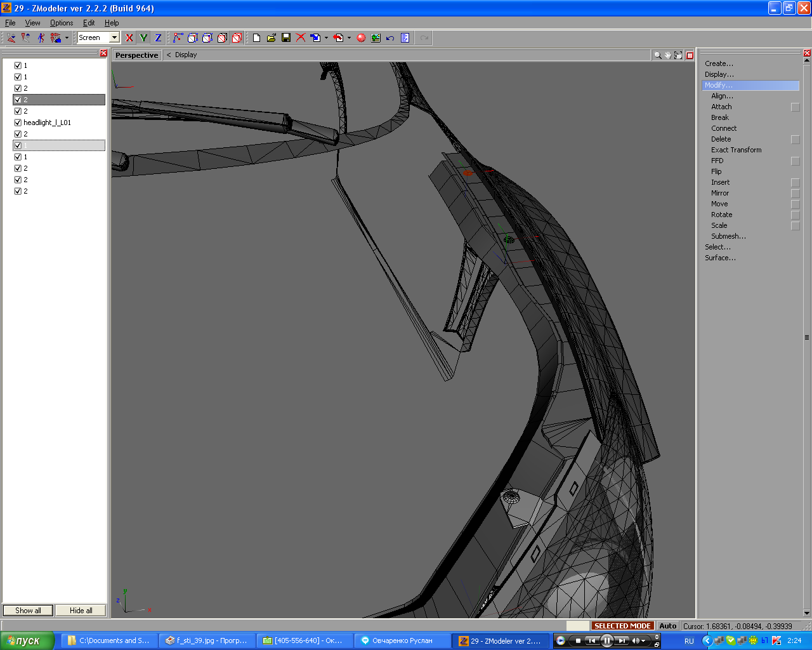812x650 pixels.
Task: Toggle the settings box next to Move
Action: (795, 204)
